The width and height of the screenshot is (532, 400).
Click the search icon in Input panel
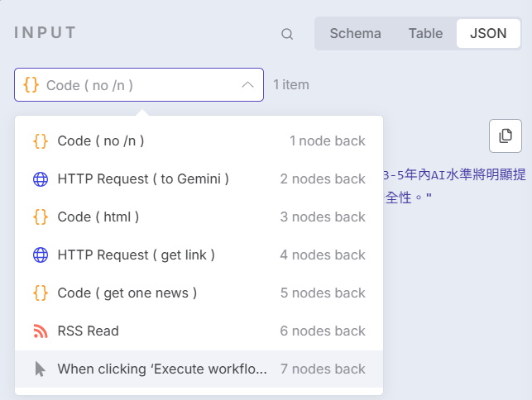(x=287, y=34)
